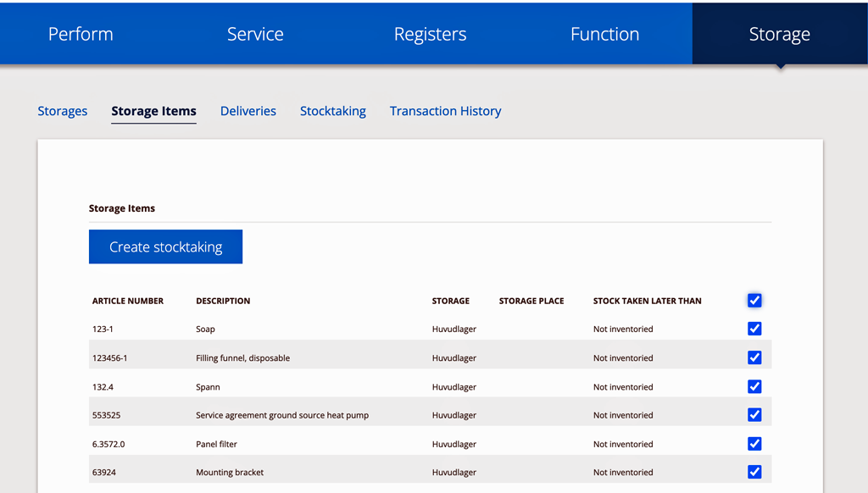Click the DESCRIPTION column header
Image resolution: width=868 pixels, height=493 pixels.
click(223, 301)
